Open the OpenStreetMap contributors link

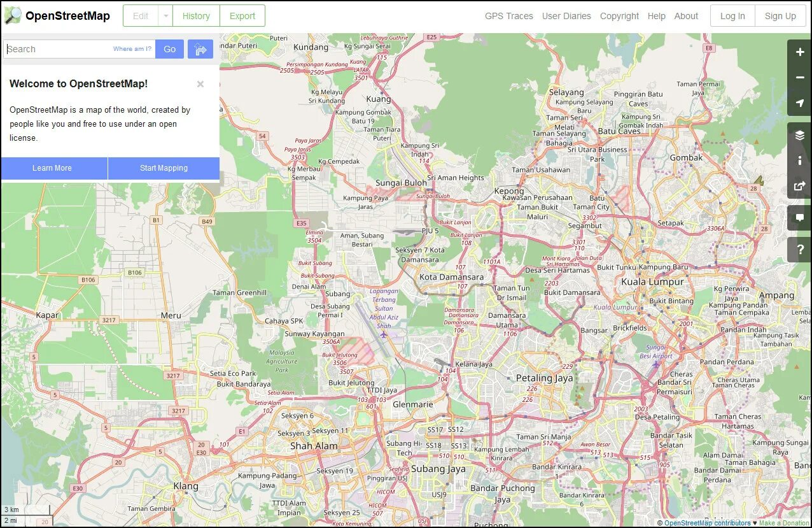tap(707, 523)
